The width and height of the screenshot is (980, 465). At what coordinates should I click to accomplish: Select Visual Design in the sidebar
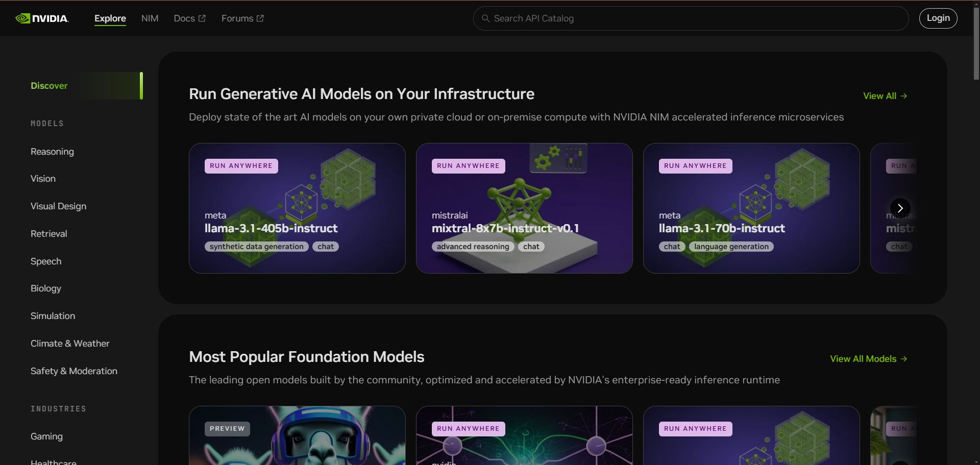pyautogui.click(x=58, y=206)
